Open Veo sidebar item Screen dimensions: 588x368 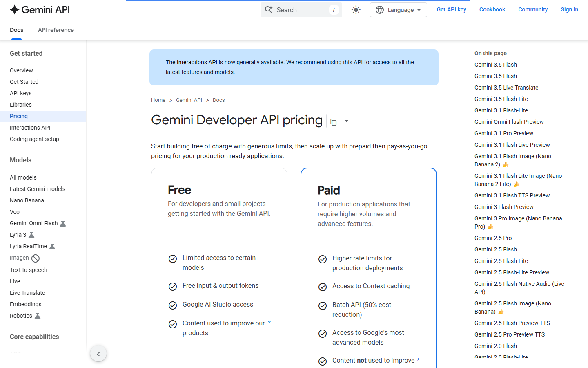coord(15,212)
